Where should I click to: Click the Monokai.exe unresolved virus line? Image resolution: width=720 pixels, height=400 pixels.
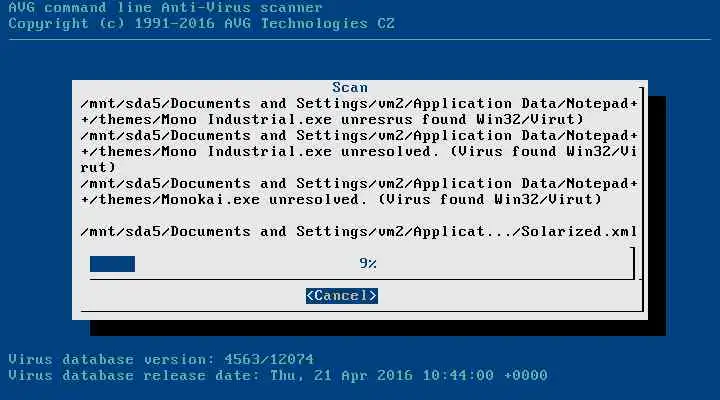(359, 192)
